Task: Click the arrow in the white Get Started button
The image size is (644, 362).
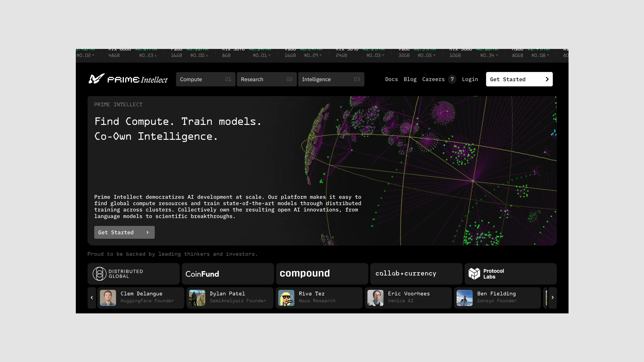Action: (547, 79)
